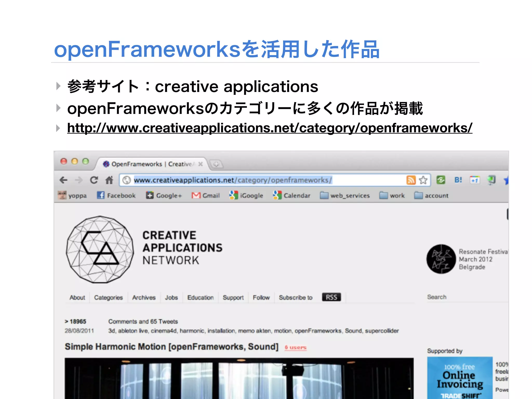The height and width of the screenshot is (399, 532).
Task: Click the 6 users Hatena badge
Action: click(x=296, y=348)
